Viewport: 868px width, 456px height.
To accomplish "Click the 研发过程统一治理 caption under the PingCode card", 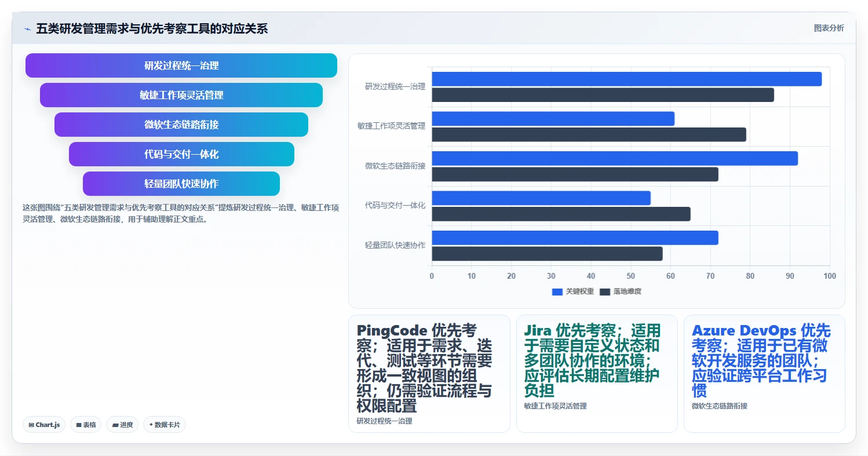I will pos(385,421).
